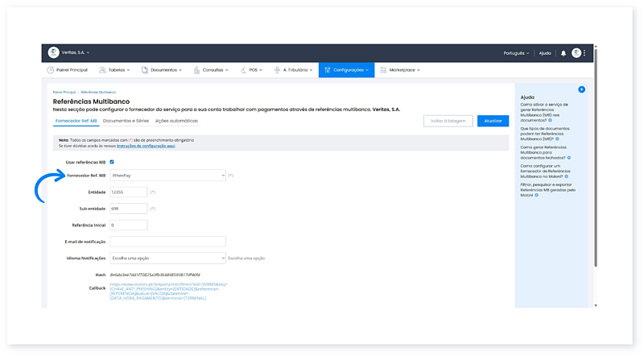This screenshot has height=356, width=644.
Task: Open the three-dot user menu
Action: coord(584,52)
